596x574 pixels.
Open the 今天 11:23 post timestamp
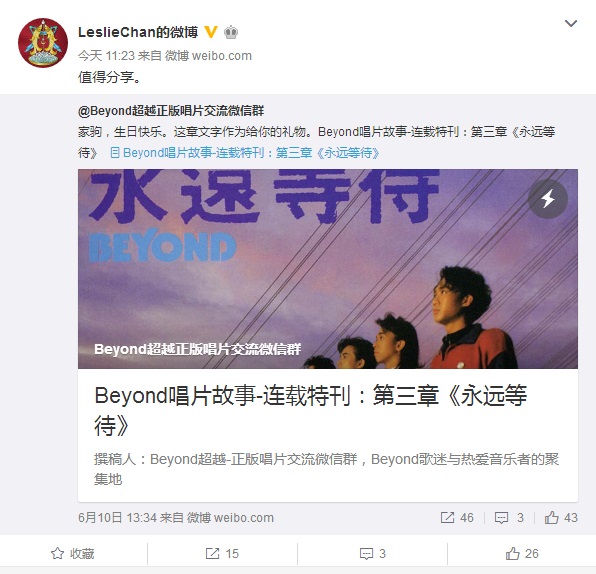click(106, 56)
